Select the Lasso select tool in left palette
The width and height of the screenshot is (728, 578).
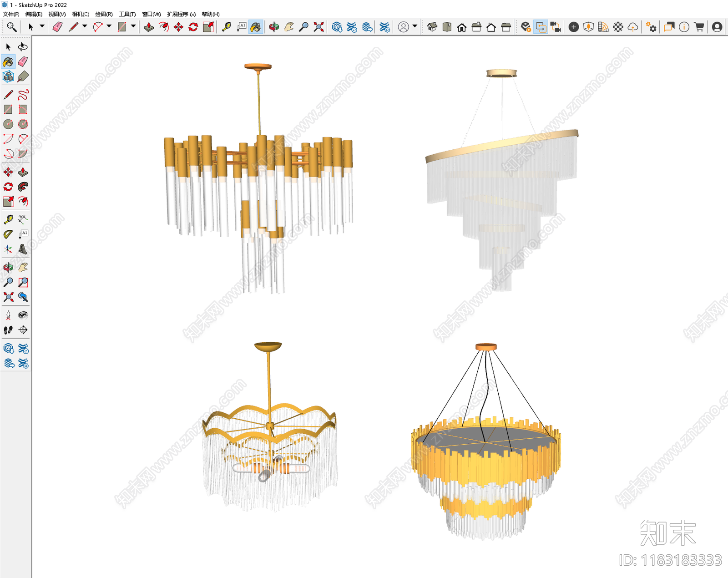[23, 47]
